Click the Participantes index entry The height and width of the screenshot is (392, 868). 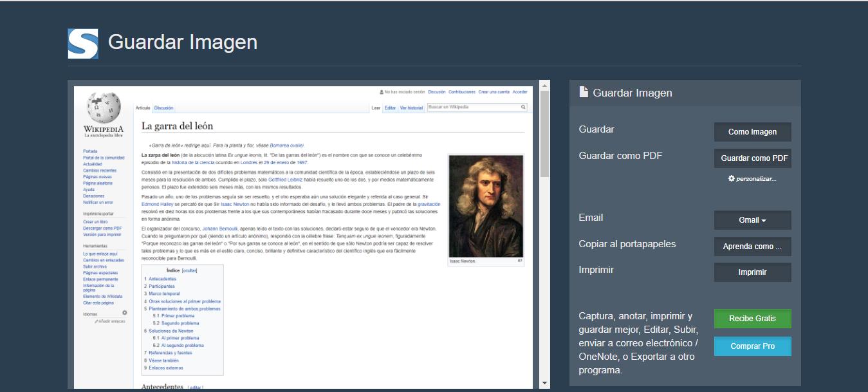coord(162,286)
